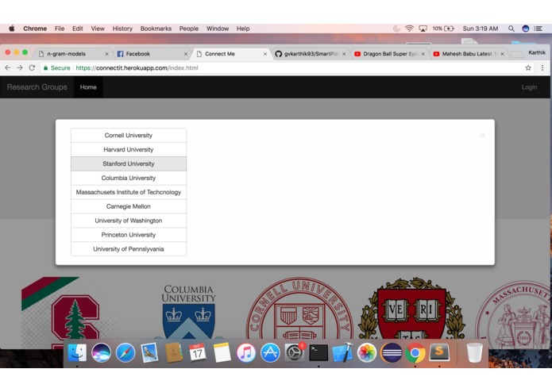Image resolution: width=552 pixels, height=392 pixels.
Task: Open the Edit menu
Action: coord(78,29)
